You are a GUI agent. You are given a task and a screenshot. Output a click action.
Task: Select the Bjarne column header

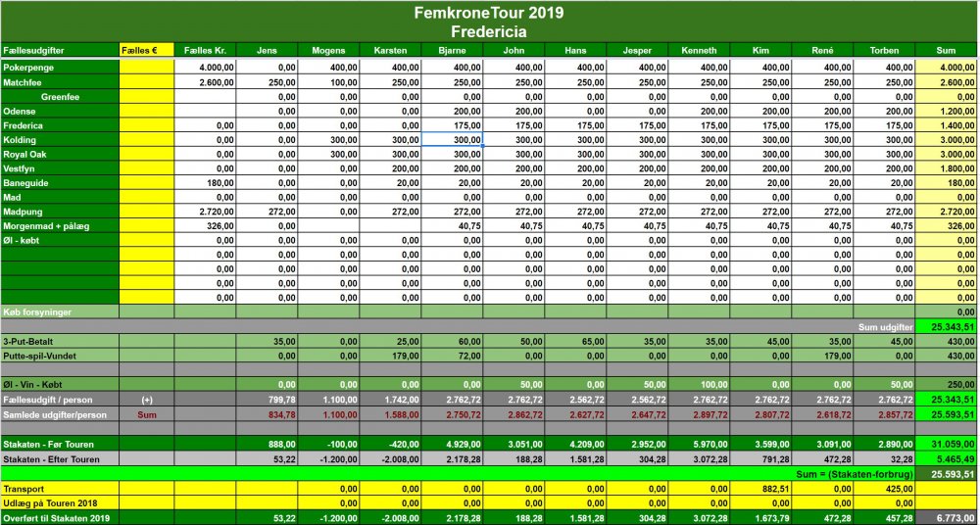coord(452,50)
